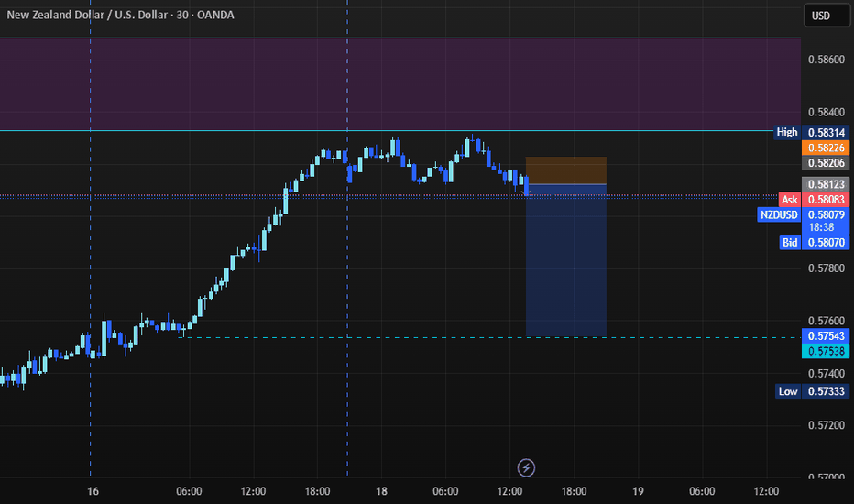Click the Ask price label 0.58083
Image resolution: width=854 pixels, height=504 pixels.
[826, 200]
